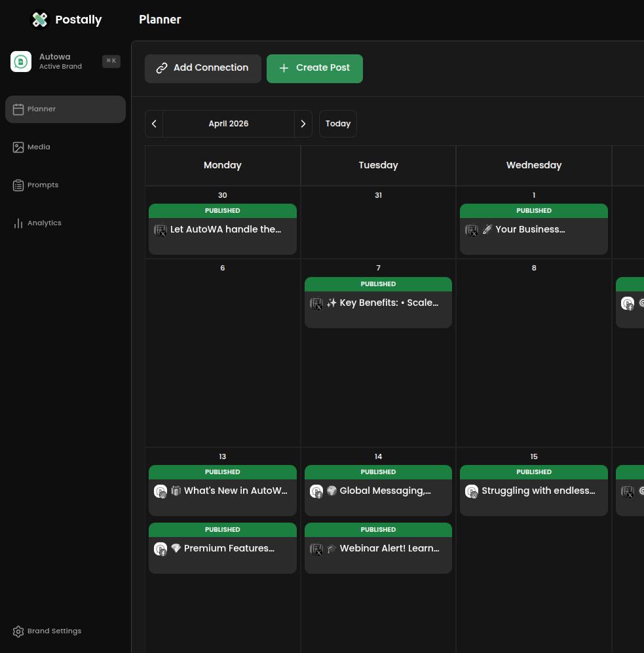Click the Planner calendar icon in sidebar
Screen dimensions: 644x653
tap(18, 109)
